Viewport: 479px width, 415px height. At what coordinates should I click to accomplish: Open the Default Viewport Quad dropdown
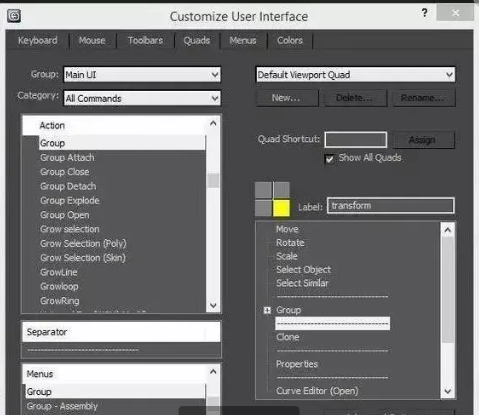(x=355, y=75)
